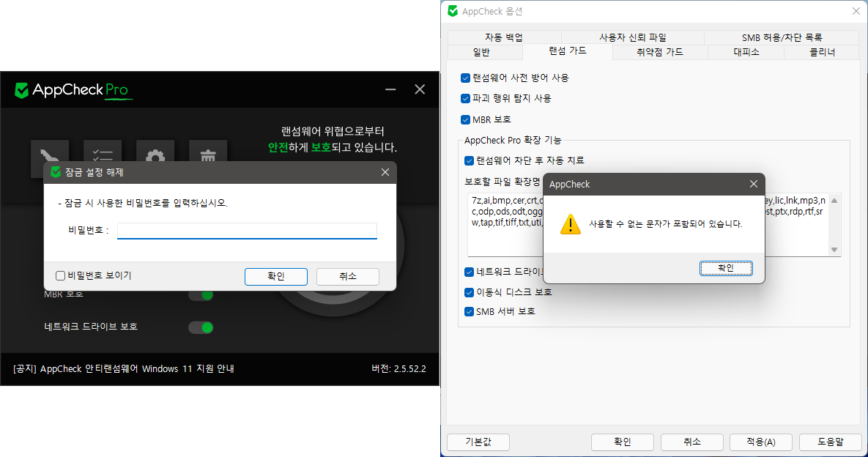Viewport: 868px width, 457px height.
Task: Toggle the SMB 서버 보호 checkbox
Action: coord(470,311)
